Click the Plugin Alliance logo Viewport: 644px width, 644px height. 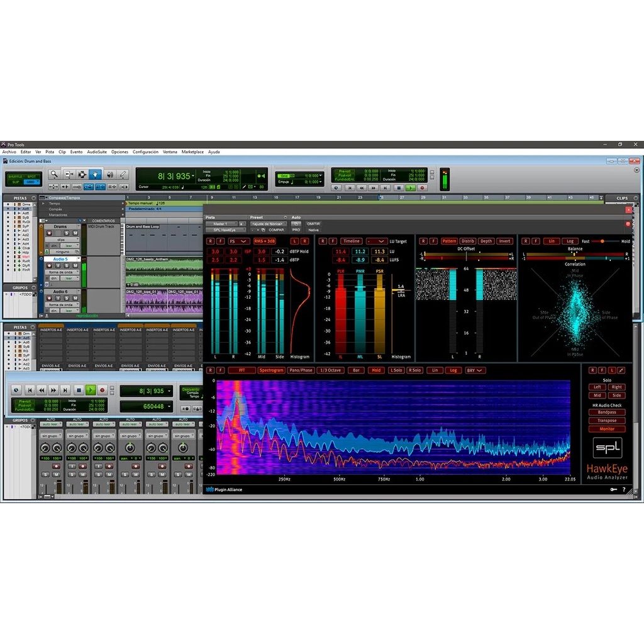225,489
